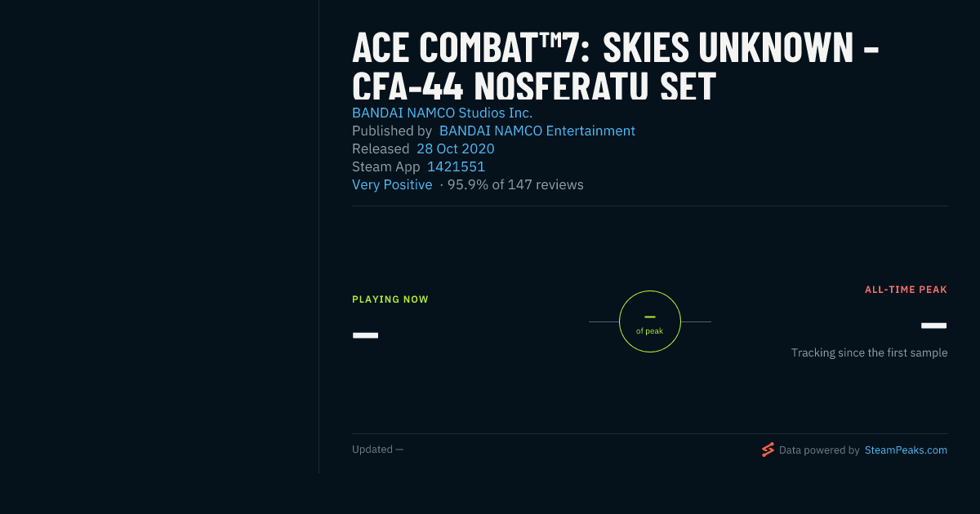Screen dimensions: 980x514
Task: Click the 'Data powered by' text
Action: coord(819,450)
